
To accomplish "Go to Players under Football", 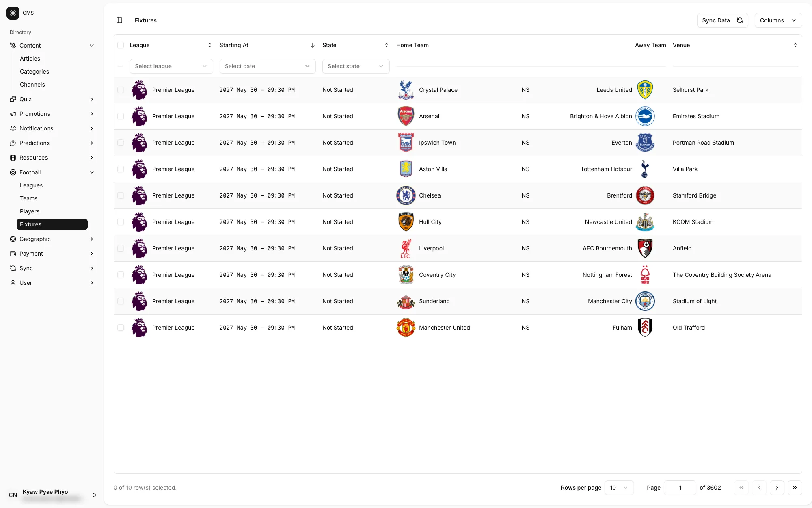I will [52, 211].
